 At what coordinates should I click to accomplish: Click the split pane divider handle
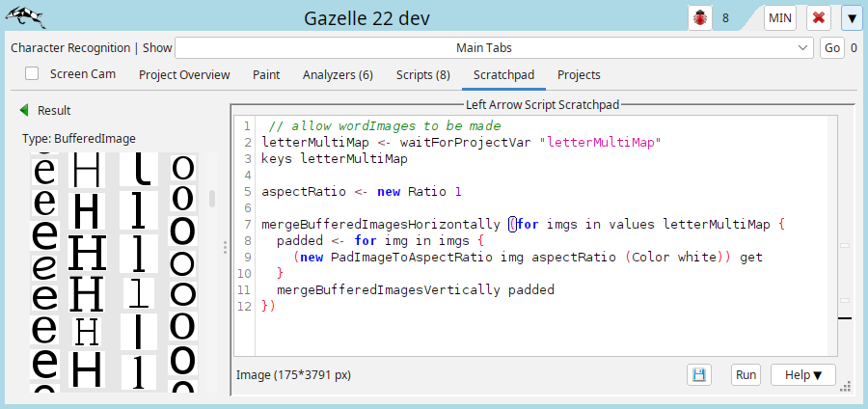click(225, 248)
